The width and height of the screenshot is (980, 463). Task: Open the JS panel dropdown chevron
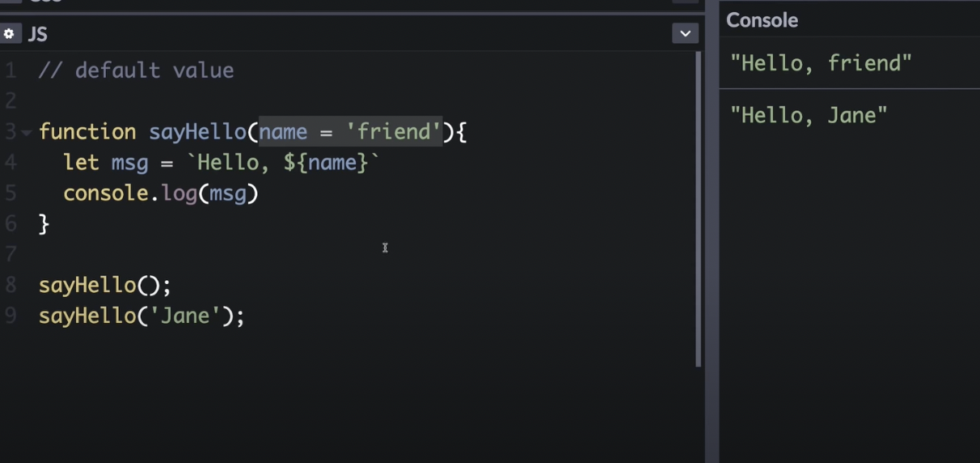click(x=685, y=33)
